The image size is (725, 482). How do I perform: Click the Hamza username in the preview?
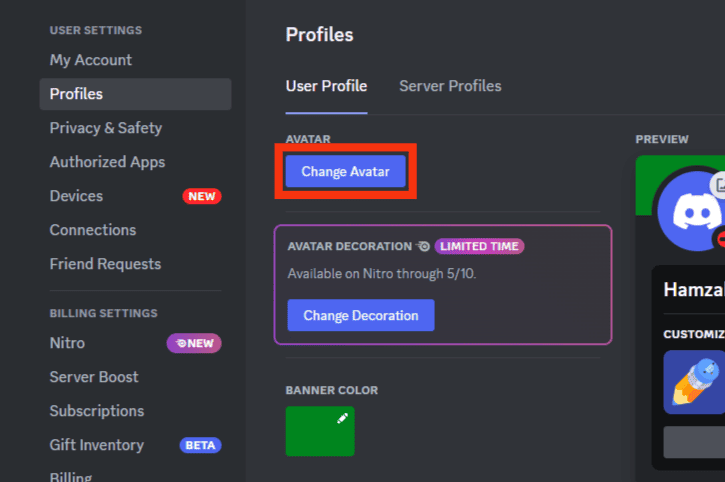click(694, 290)
